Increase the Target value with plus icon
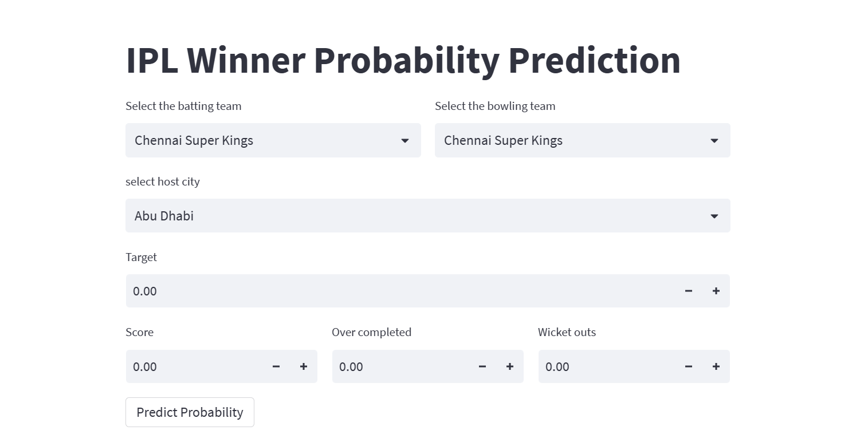The width and height of the screenshot is (868, 442). (x=716, y=291)
